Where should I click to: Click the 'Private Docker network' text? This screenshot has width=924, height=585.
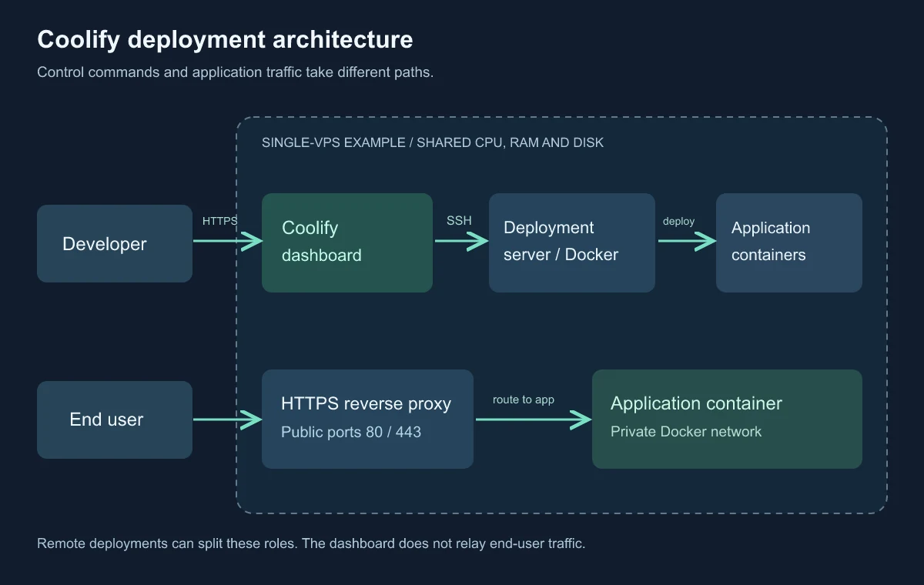pyautogui.click(x=686, y=432)
